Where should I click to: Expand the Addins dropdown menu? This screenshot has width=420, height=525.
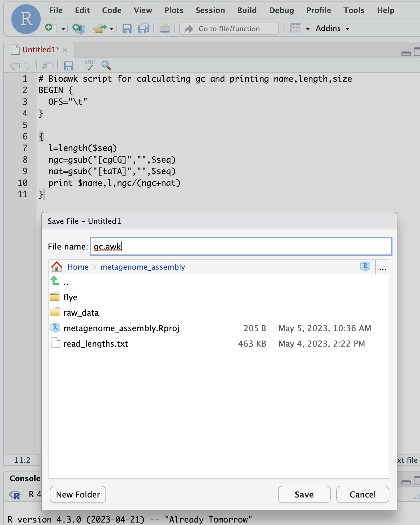pyautogui.click(x=332, y=28)
